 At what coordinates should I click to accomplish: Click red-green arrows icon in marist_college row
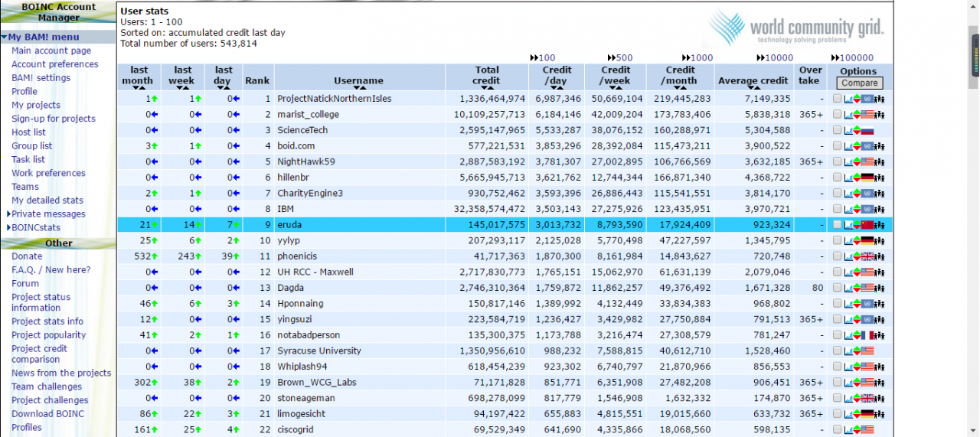[x=857, y=114]
